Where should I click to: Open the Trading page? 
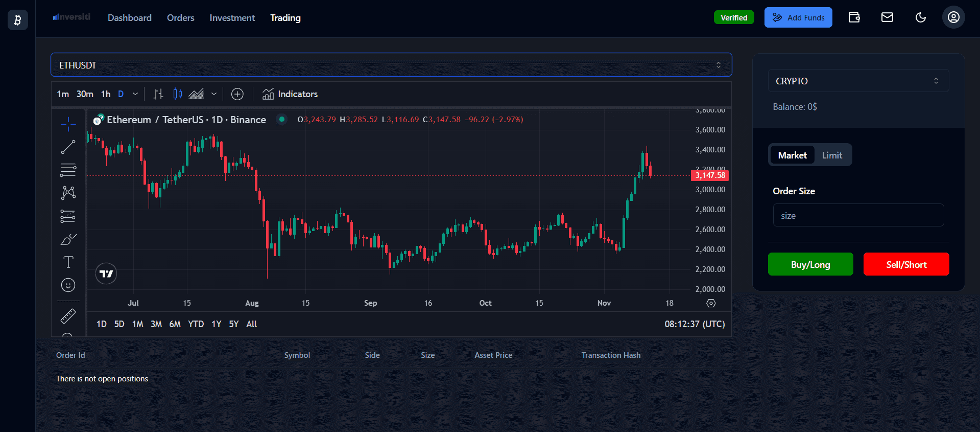(285, 18)
